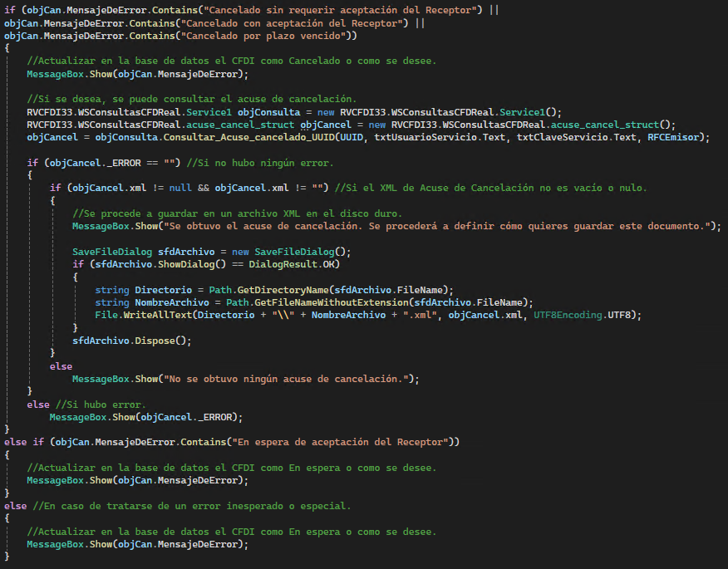Click the expression objCancel.xml != null
Image resolution: width=728 pixels, height=569 pixels.
pos(132,188)
